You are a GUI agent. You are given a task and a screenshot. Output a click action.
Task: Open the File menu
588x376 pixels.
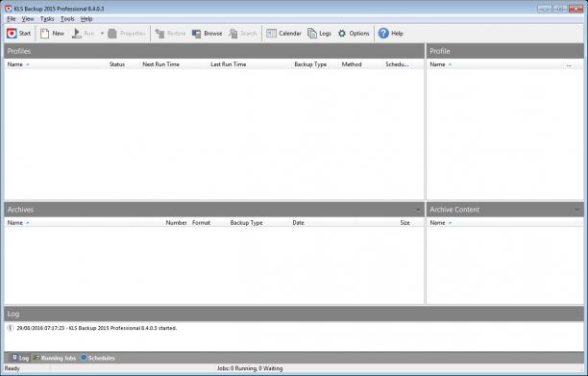click(x=12, y=19)
